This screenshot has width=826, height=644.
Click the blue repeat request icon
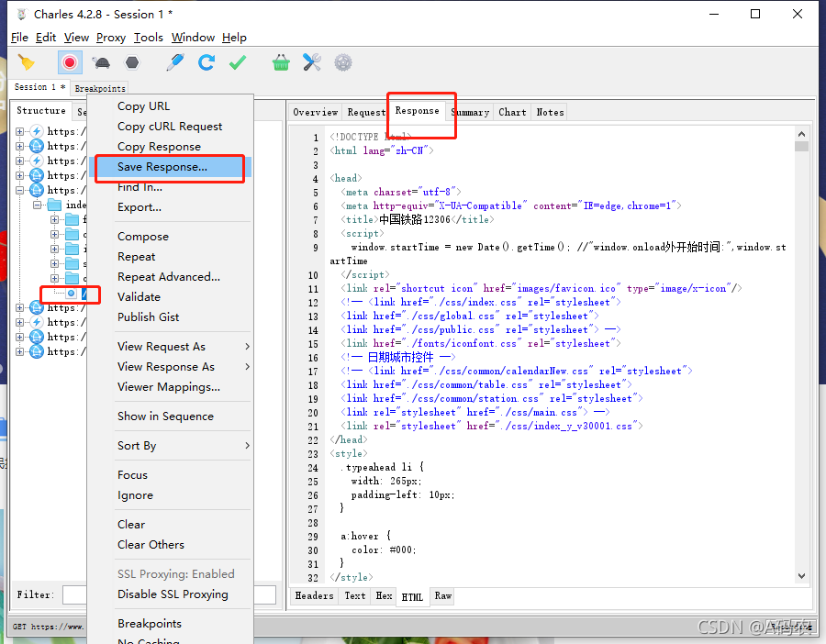206,62
